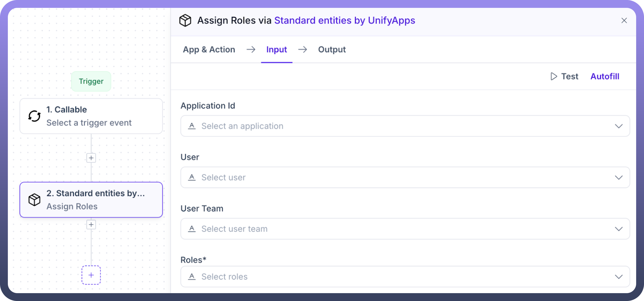Click the dashed add-step box at bottom
This screenshot has width=644, height=301.
pyautogui.click(x=91, y=275)
